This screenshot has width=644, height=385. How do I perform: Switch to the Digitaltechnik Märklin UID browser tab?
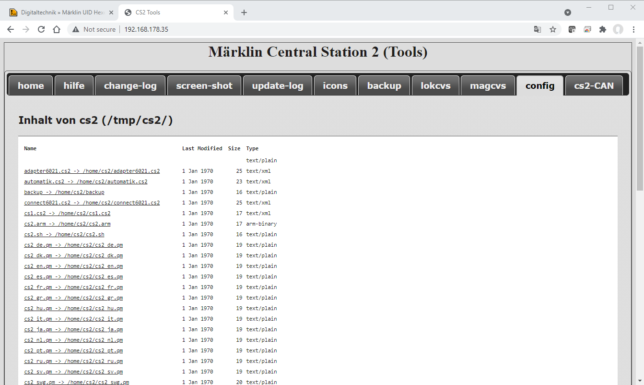(x=62, y=12)
